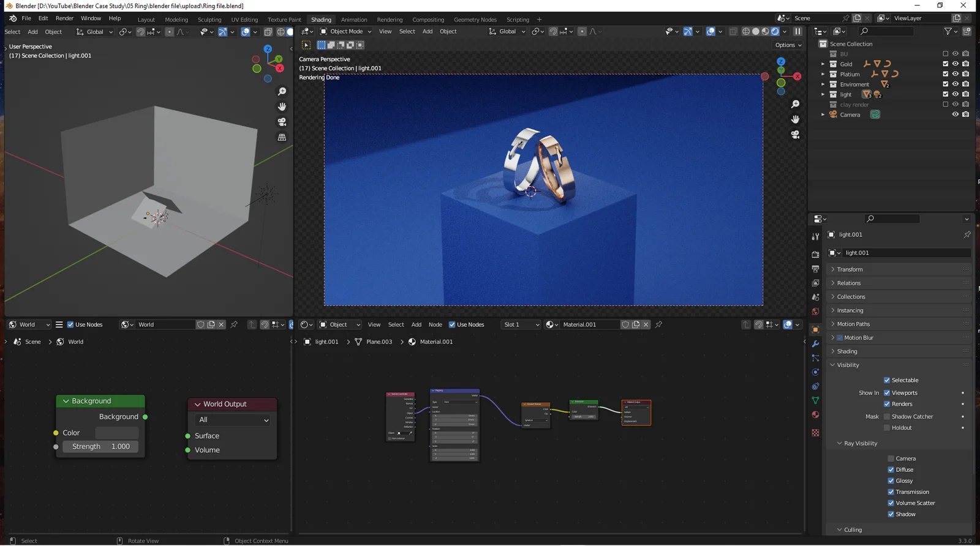The image size is (980, 546).
Task: Open the Physics properties tab
Action: pos(815,372)
